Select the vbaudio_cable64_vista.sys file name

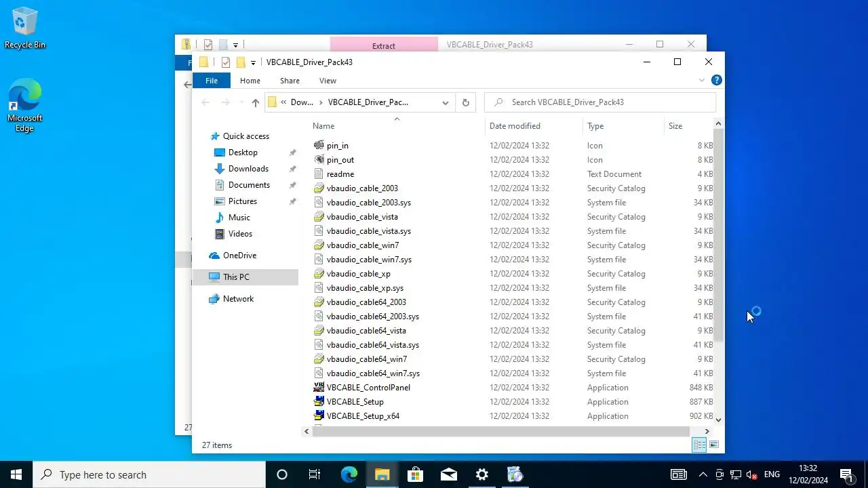tap(373, 345)
